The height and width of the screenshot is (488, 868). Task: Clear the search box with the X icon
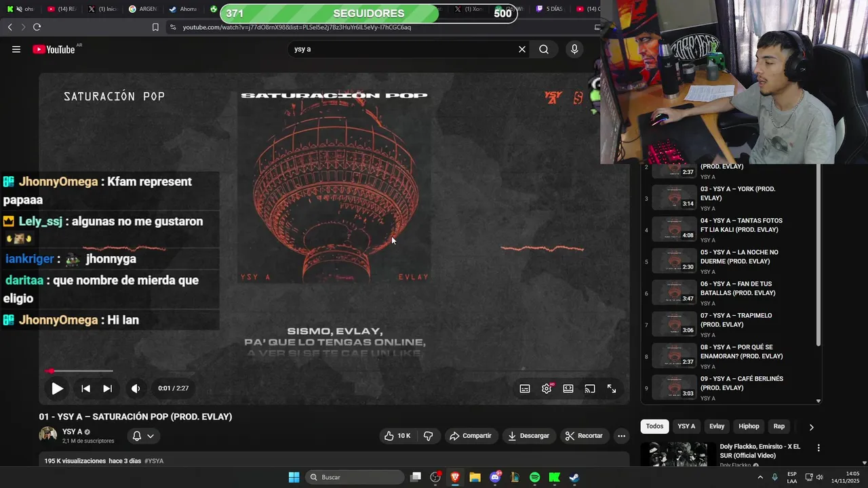(x=522, y=49)
